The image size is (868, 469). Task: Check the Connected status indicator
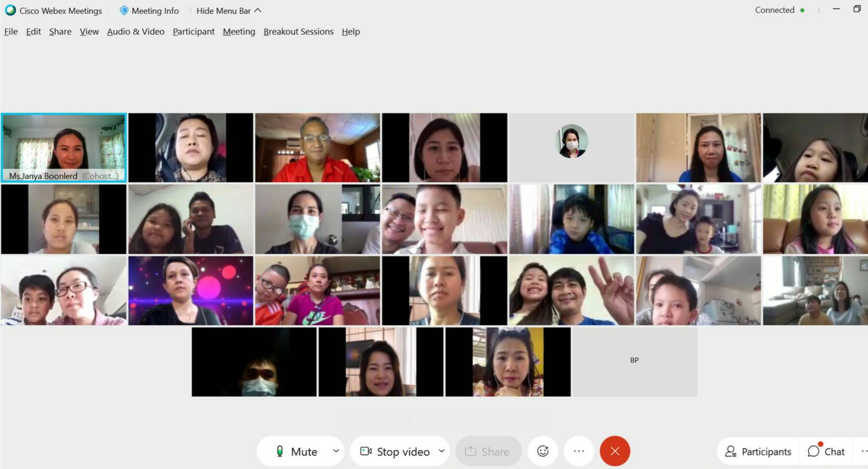coord(779,10)
